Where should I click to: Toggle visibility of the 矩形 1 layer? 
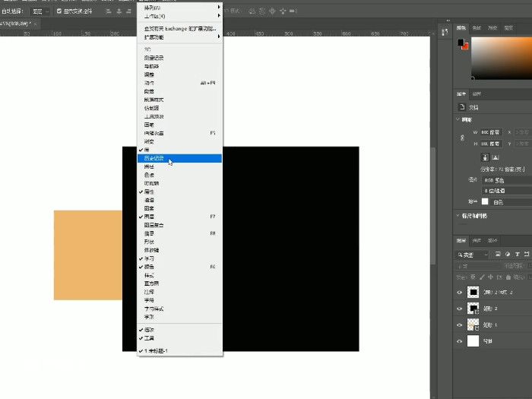coord(461,325)
